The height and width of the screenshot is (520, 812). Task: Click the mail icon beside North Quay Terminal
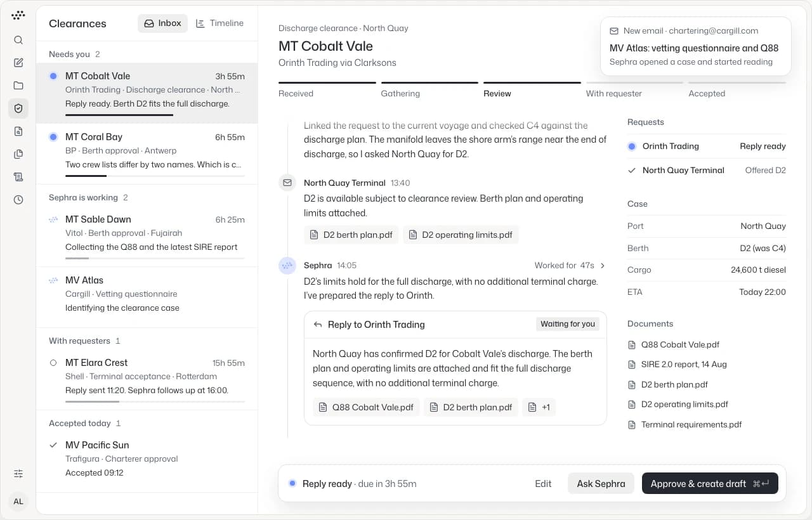287,183
